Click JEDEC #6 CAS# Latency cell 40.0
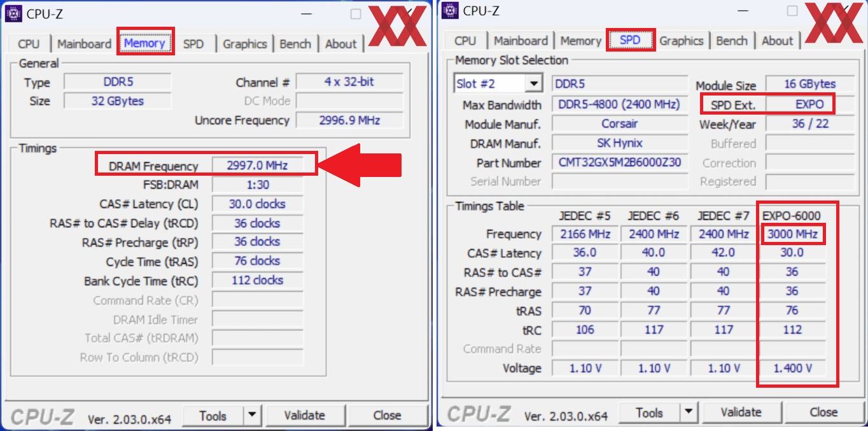 (x=654, y=253)
